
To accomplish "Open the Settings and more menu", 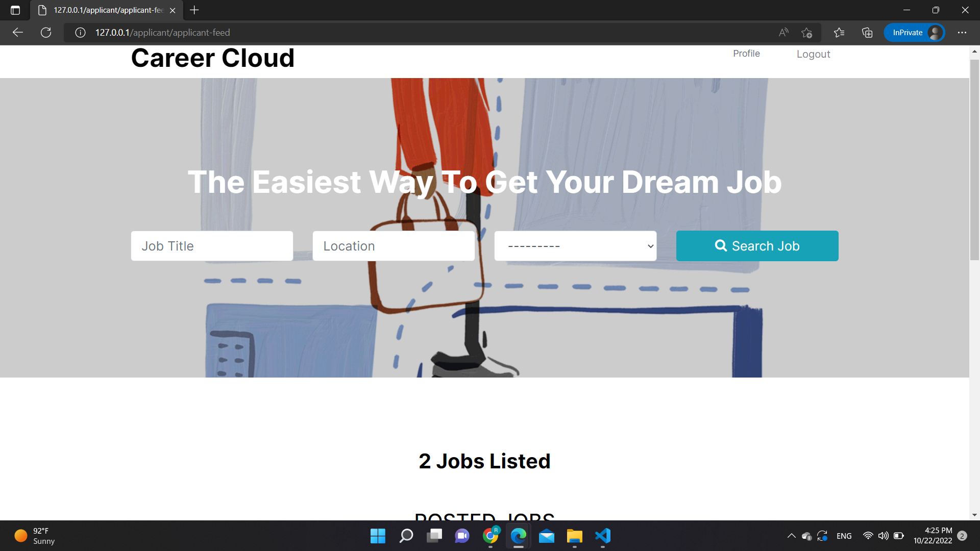I will 963,32.
